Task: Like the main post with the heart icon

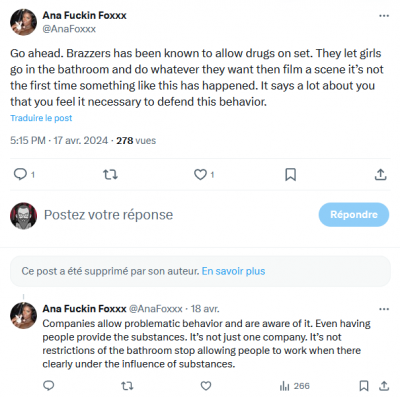Action: point(200,174)
